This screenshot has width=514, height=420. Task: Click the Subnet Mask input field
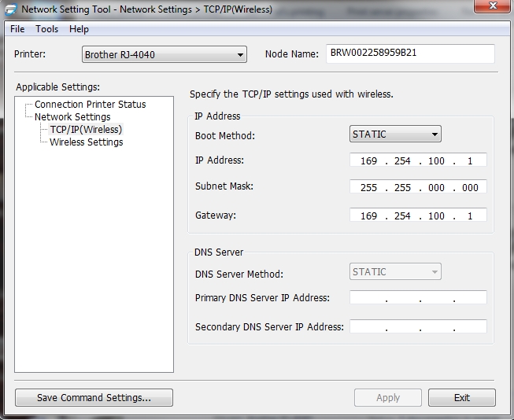click(x=418, y=188)
